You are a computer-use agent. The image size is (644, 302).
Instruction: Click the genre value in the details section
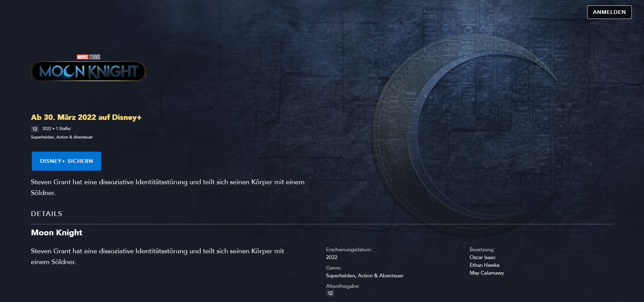365,276
